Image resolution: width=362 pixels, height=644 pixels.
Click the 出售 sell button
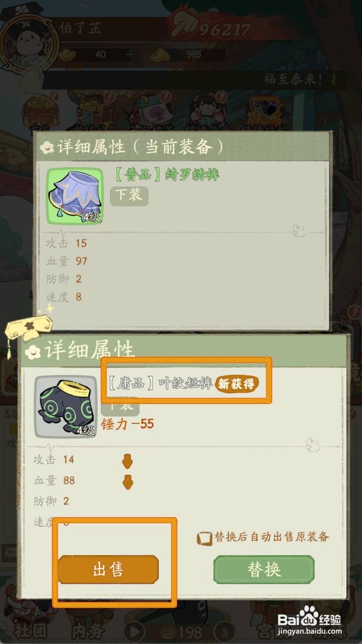click(108, 570)
